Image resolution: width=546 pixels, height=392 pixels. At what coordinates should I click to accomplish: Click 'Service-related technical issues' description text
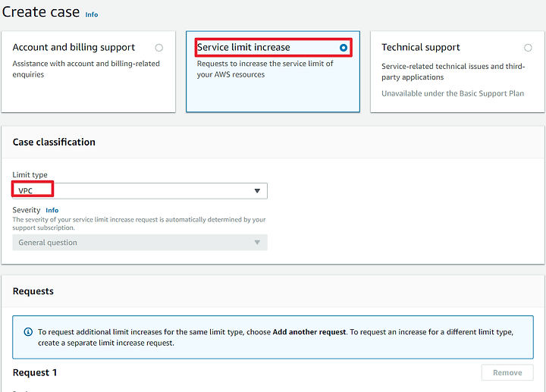pos(453,71)
